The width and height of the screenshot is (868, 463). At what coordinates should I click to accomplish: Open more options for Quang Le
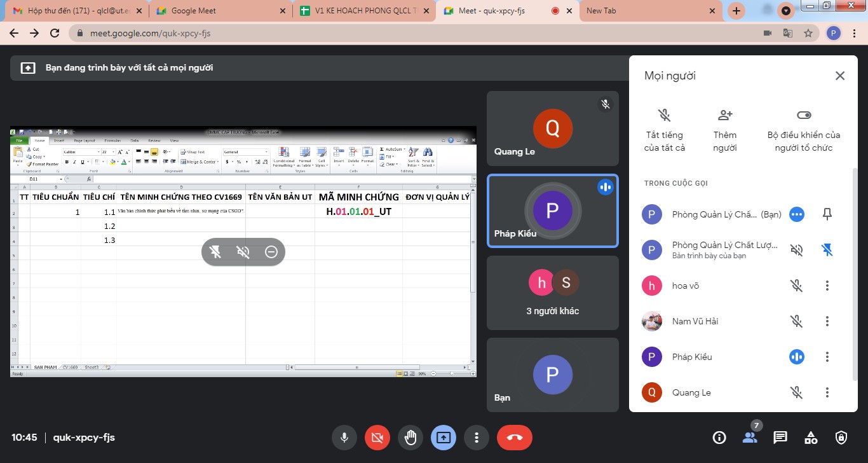[x=827, y=392]
